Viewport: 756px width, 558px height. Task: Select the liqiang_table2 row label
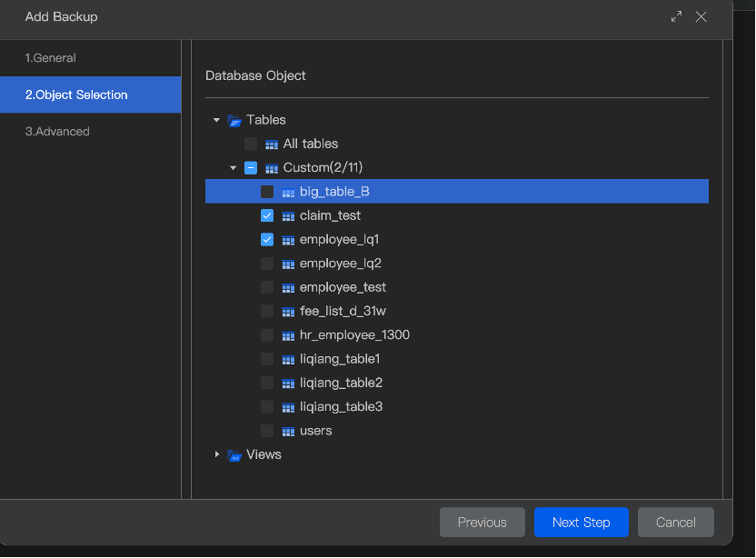pos(341,383)
